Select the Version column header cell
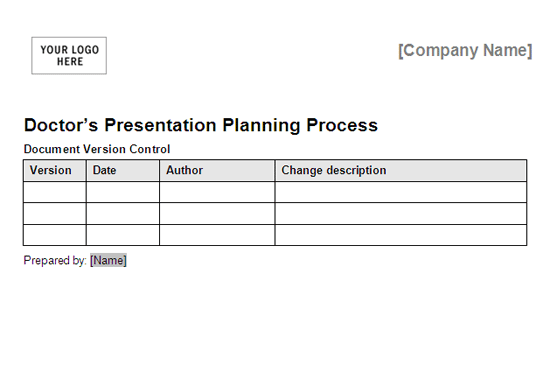Screen dimensions: 550x365 click(x=55, y=170)
